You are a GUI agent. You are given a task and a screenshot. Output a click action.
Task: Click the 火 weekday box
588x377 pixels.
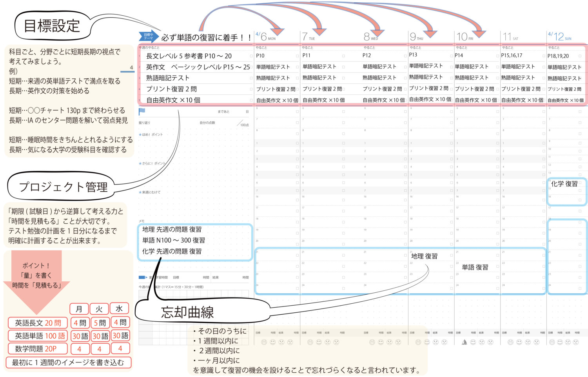(x=99, y=309)
